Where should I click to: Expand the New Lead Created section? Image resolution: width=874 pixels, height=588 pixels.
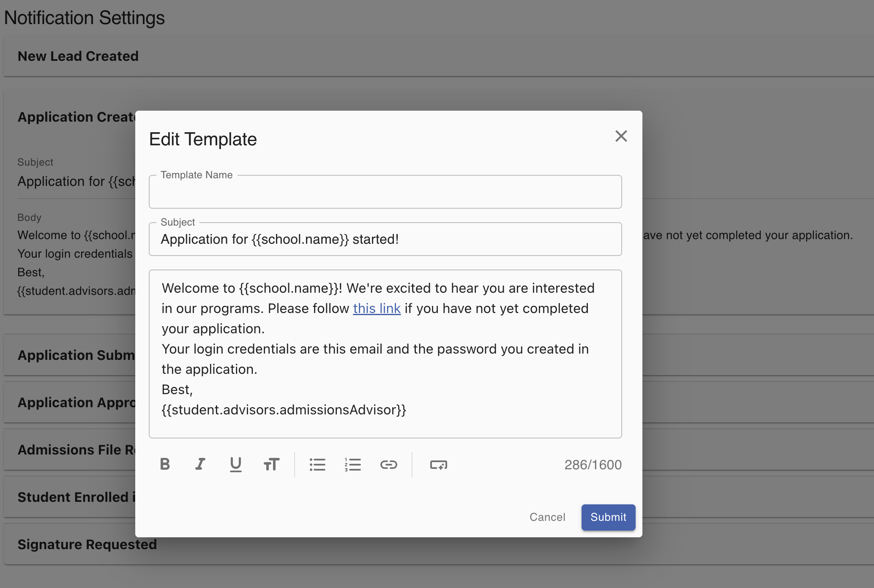click(x=439, y=56)
